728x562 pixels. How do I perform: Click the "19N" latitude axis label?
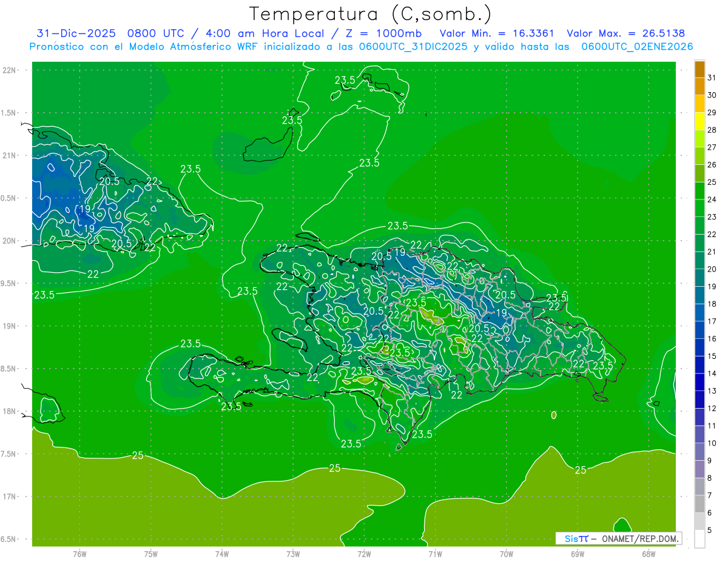pyautogui.click(x=10, y=326)
